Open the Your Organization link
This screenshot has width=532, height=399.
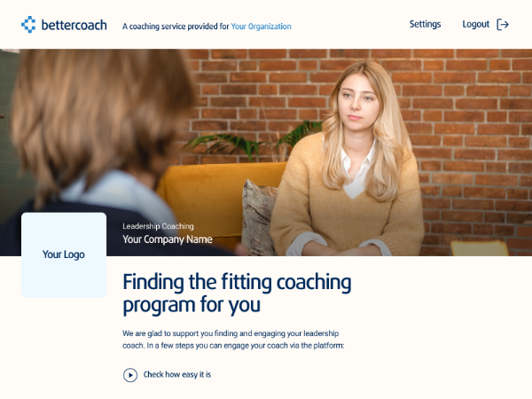tap(261, 27)
